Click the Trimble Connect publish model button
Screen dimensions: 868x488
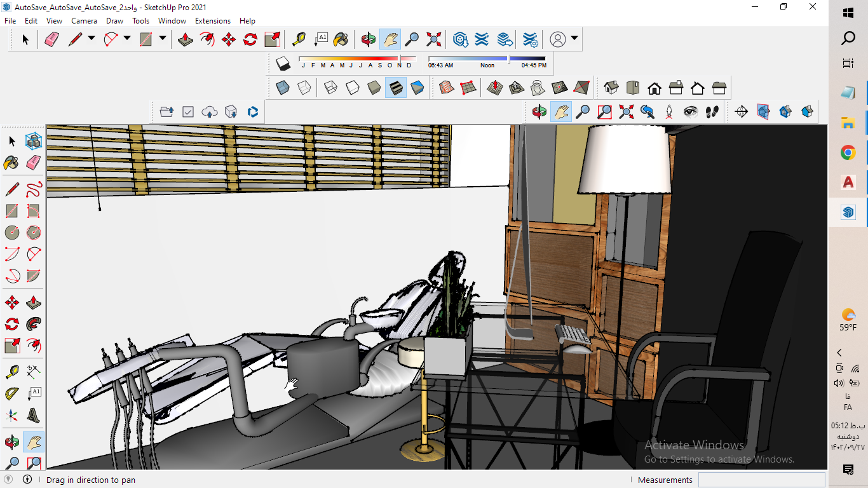(x=209, y=111)
